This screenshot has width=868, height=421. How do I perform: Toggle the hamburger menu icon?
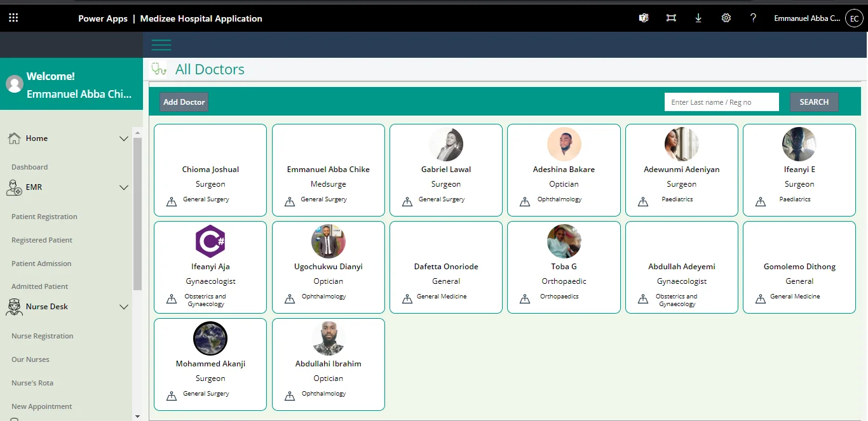coord(161,45)
